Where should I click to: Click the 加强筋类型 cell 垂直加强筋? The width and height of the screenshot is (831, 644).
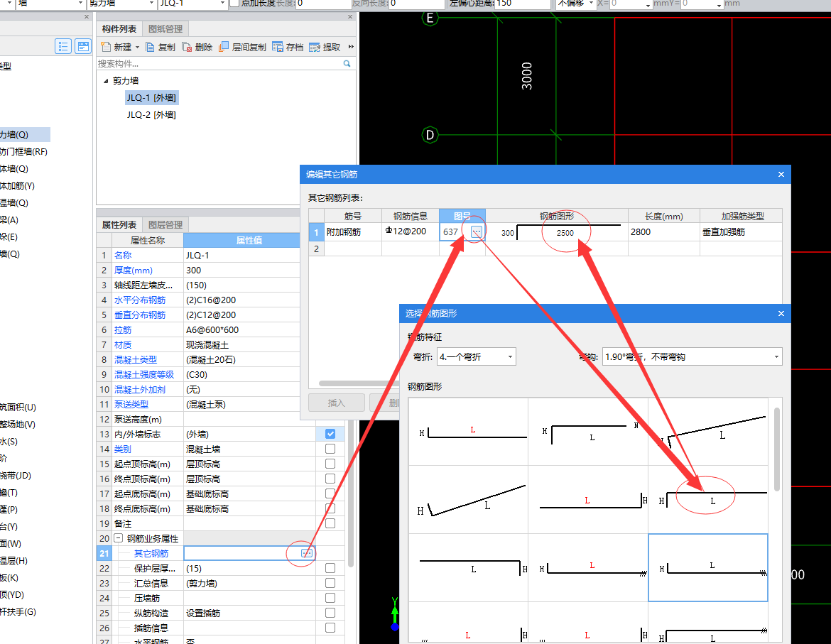[741, 232]
